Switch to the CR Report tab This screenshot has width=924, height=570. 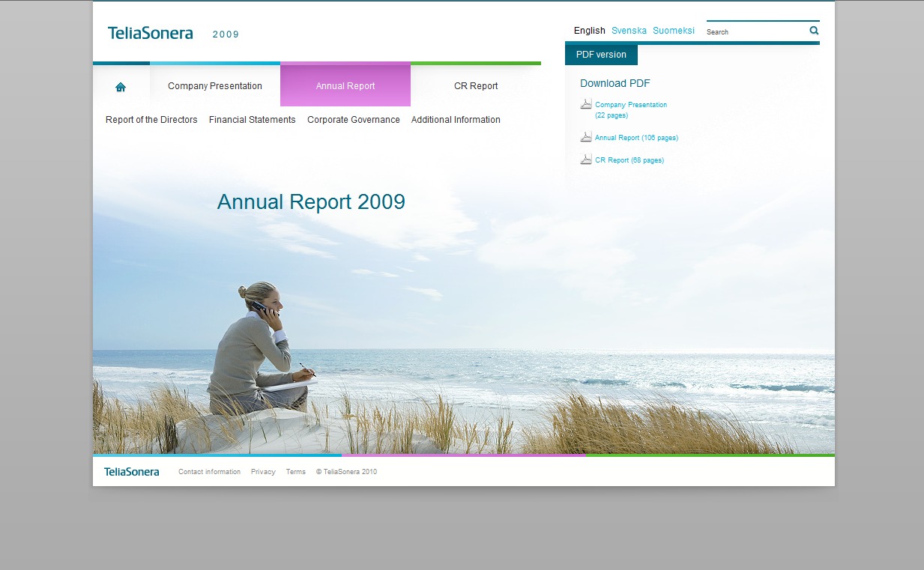tap(476, 86)
